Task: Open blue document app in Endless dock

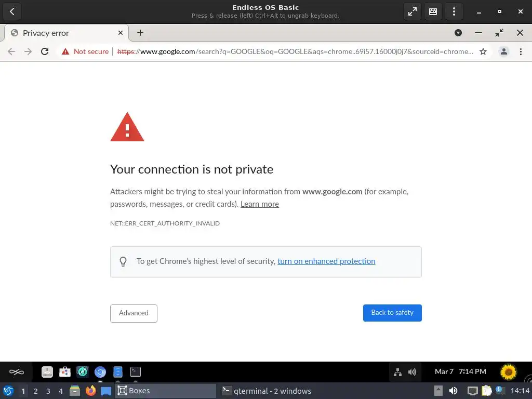Action: tap(118, 372)
